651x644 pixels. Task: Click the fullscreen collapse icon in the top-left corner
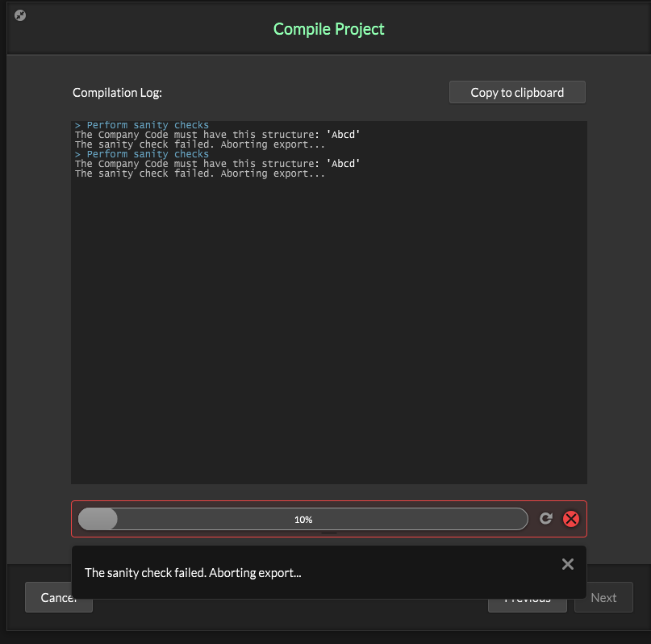[20, 15]
